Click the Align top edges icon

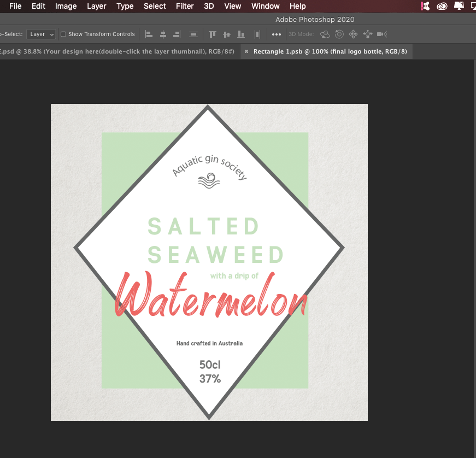tap(213, 34)
